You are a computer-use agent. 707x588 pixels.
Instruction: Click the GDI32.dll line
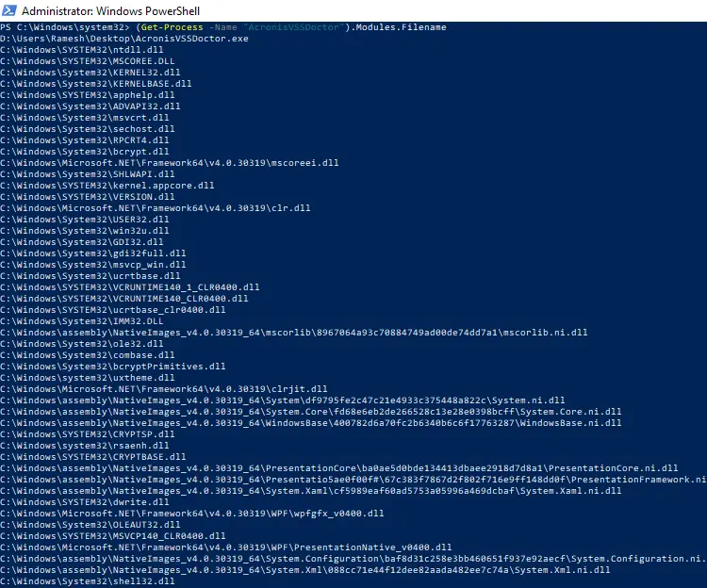pos(82,242)
